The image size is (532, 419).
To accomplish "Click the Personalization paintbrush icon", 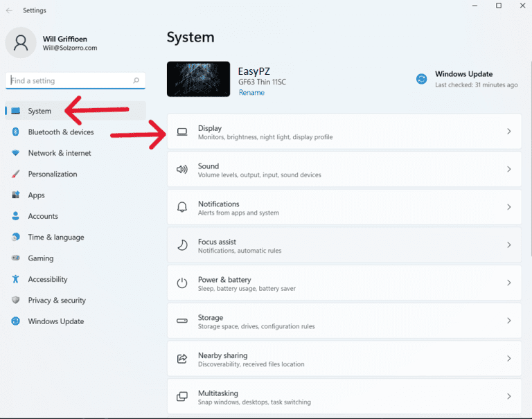I will coord(15,175).
